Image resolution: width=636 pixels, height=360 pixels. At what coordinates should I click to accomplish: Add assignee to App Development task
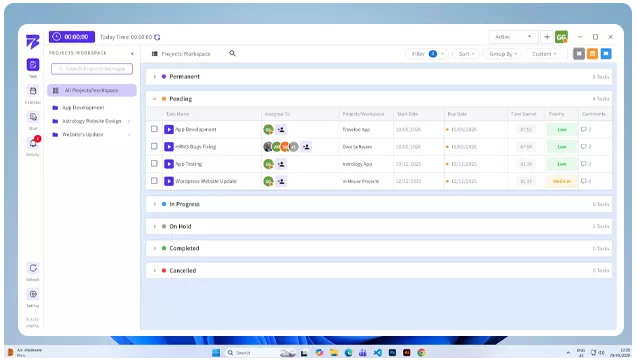[x=281, y=130]
